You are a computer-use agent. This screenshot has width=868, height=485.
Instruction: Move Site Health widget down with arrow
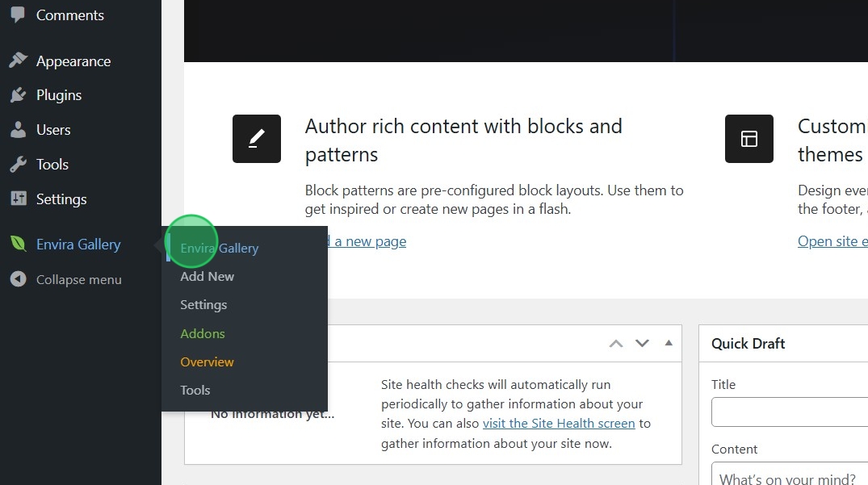642,343
